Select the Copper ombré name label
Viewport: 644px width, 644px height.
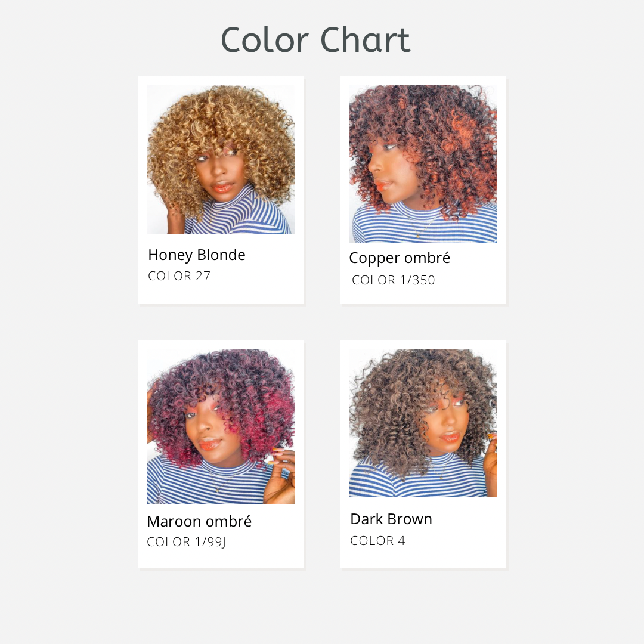coord(399,258)
